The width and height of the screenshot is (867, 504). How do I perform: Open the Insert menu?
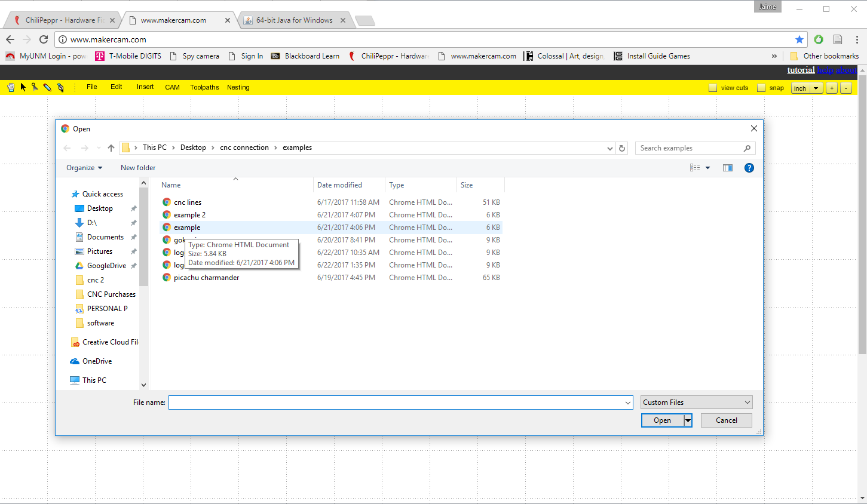(145, 87)
